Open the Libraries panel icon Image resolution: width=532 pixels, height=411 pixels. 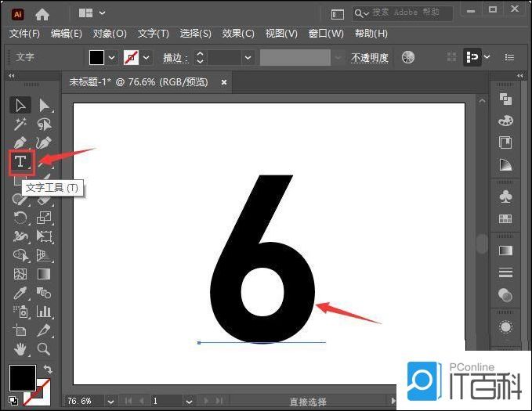point(505,142)
